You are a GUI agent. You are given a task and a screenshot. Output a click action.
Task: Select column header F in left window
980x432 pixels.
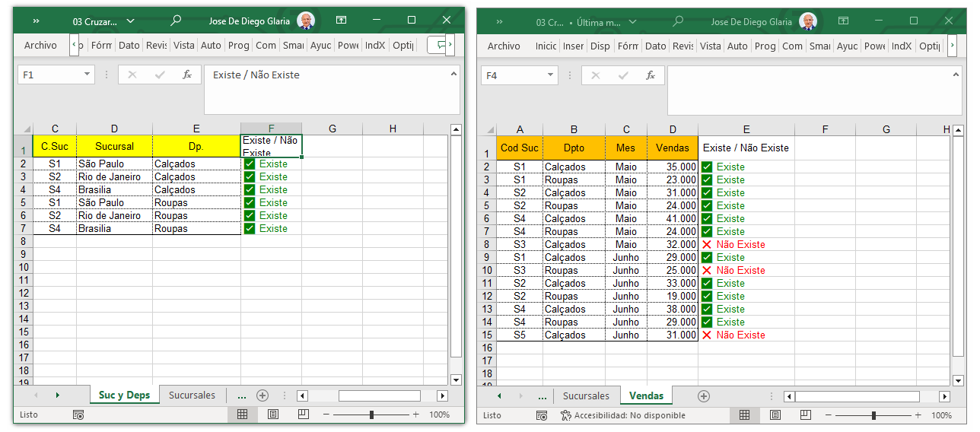[271, 129]
